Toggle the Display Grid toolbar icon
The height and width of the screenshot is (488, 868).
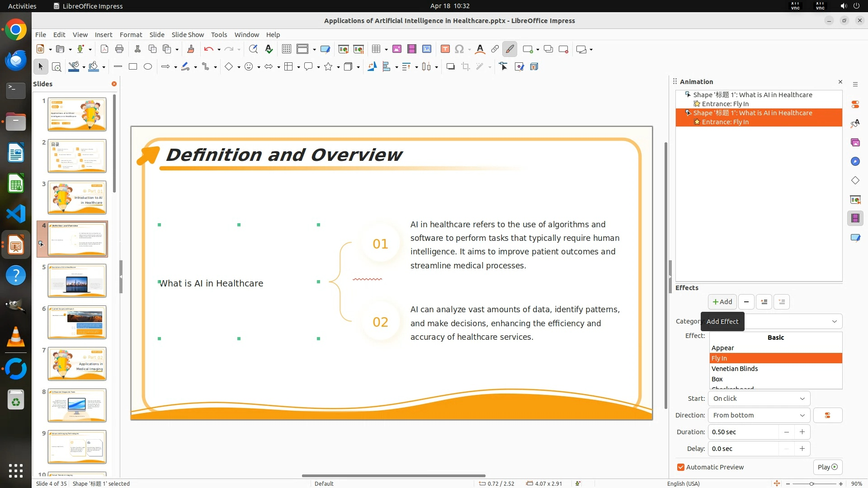tap(287, 49)
